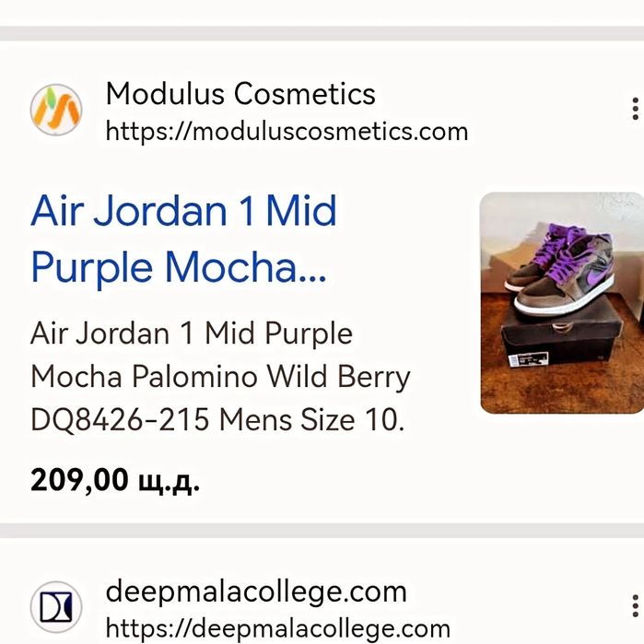
Task: Open the Air Jordan 1 Mid title link
Action: [x=183, y=212]
